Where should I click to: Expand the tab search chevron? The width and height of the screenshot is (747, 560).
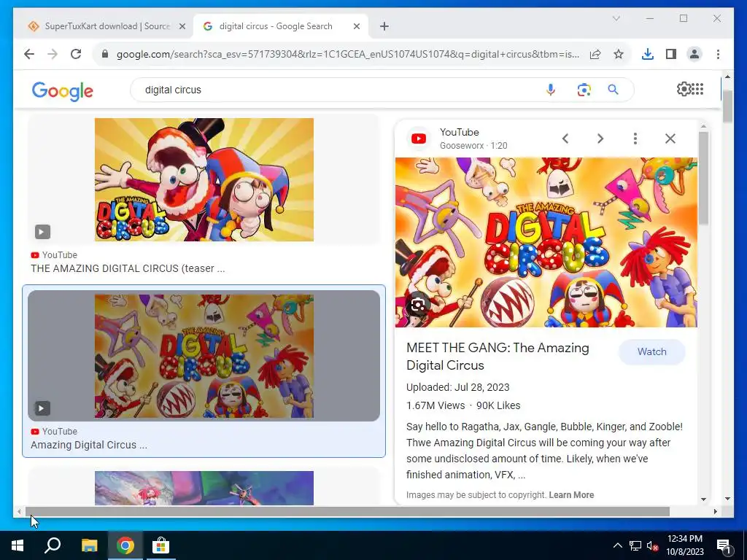point(616,18)
